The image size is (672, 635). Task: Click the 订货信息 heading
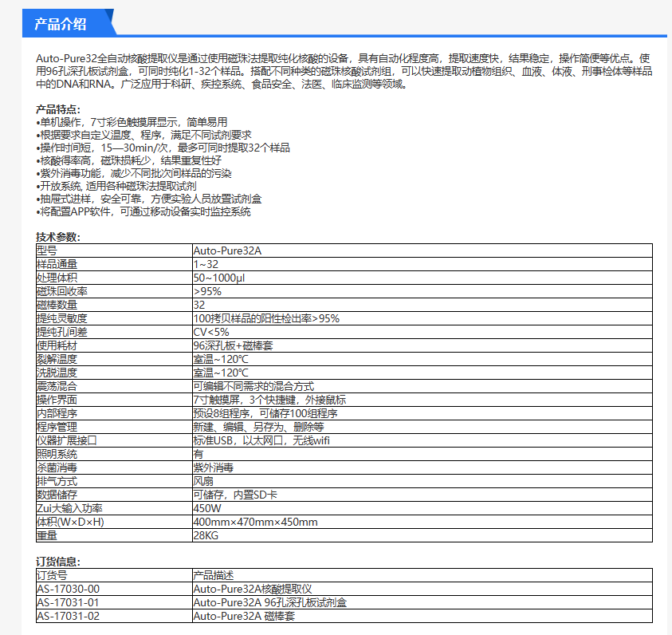pos(58,562)
